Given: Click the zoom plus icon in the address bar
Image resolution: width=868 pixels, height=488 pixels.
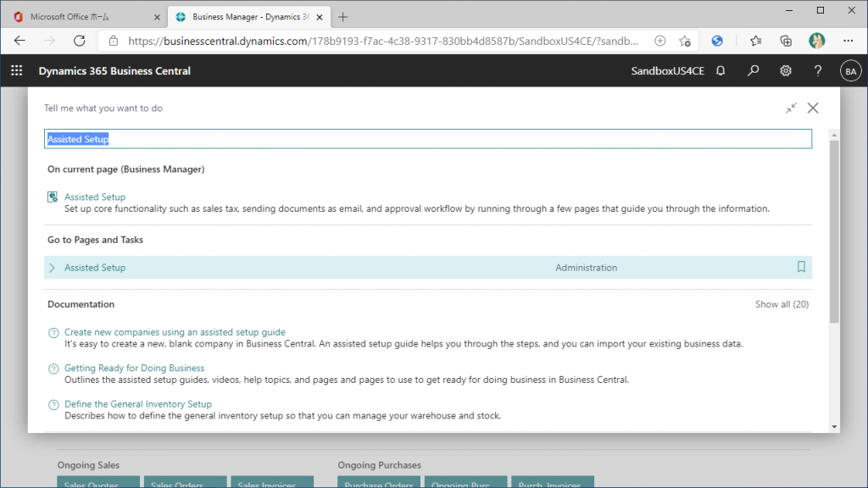Looking at the screenshot, I should (x=659, y=41).
